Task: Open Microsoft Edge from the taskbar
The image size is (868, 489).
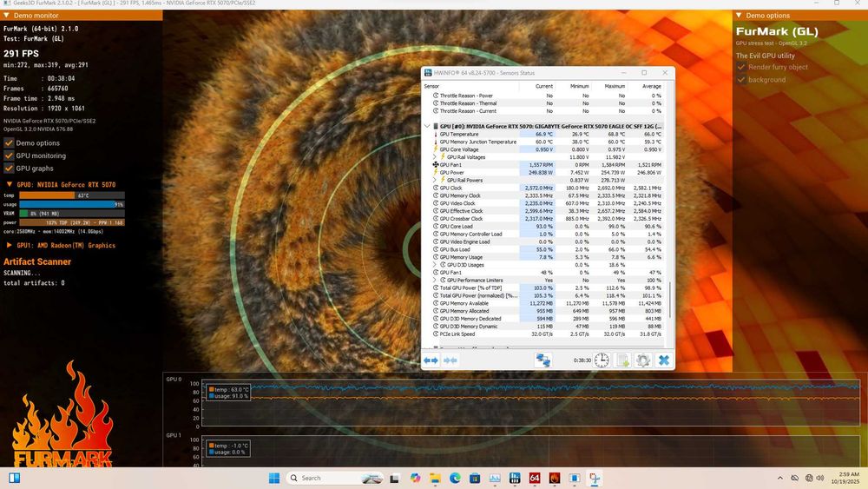Action: [x=455, y=478]
